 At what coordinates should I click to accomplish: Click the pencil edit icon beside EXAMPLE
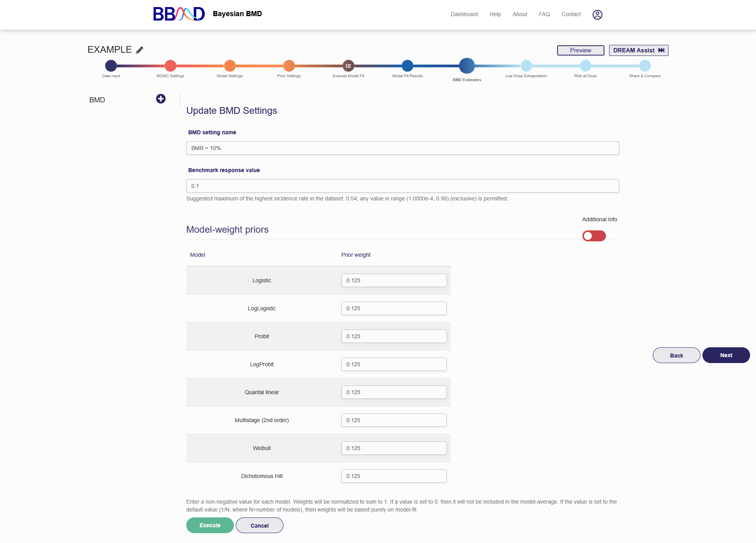(x=139, y=50)
